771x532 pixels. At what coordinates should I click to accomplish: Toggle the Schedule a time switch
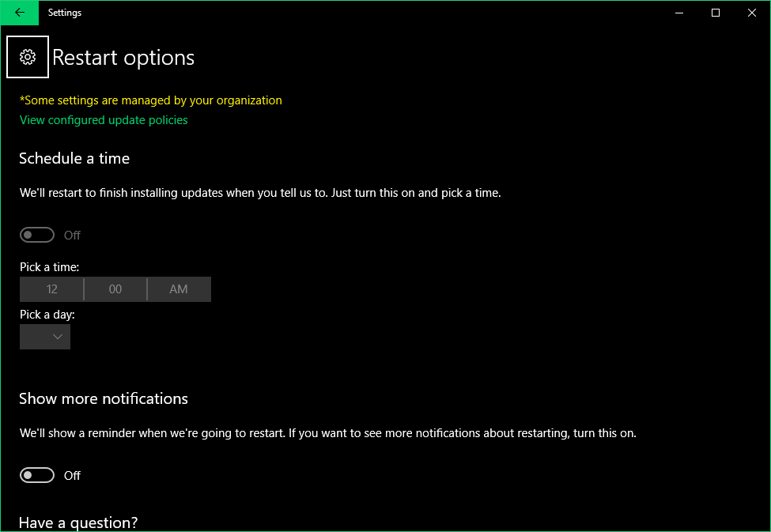36,234
